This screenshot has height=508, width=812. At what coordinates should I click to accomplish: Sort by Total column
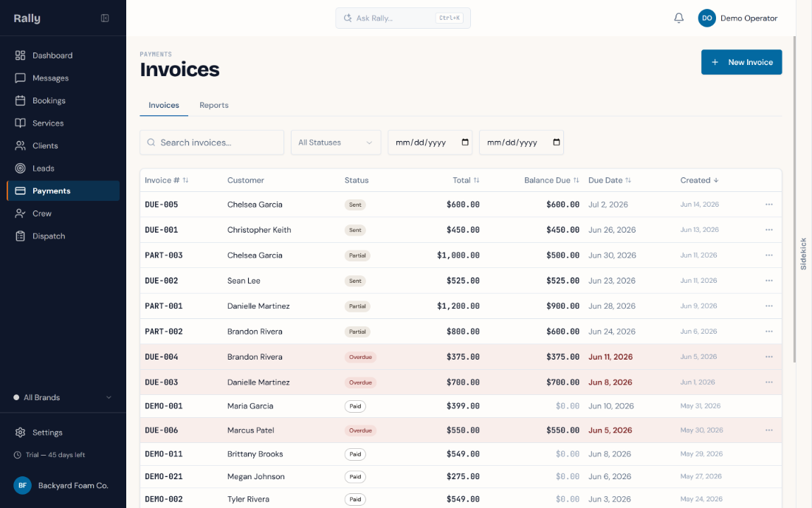point(466,180)
